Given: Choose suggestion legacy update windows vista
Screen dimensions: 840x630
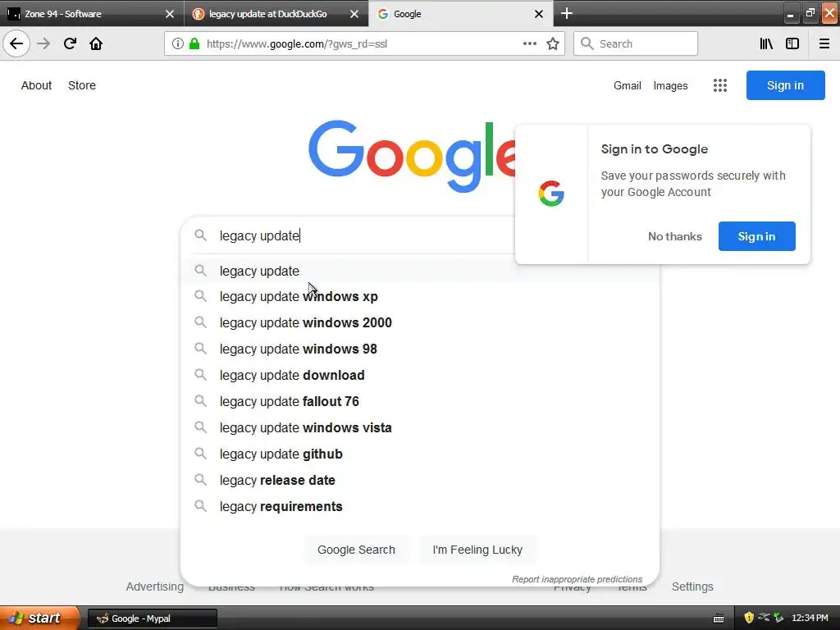Looking at the screenshot, I should [x=420, y=427].
